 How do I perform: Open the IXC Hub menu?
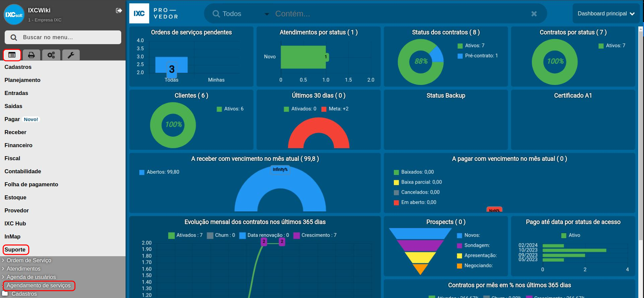15,223
